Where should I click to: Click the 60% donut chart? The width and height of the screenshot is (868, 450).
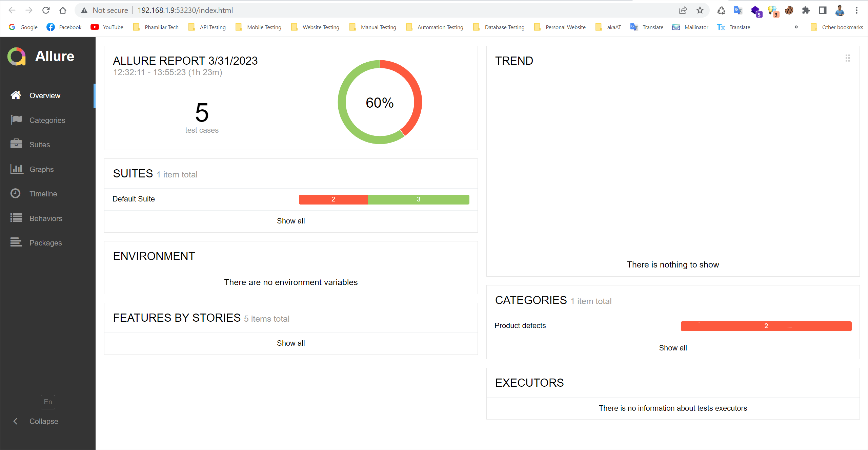coord(380,102)
